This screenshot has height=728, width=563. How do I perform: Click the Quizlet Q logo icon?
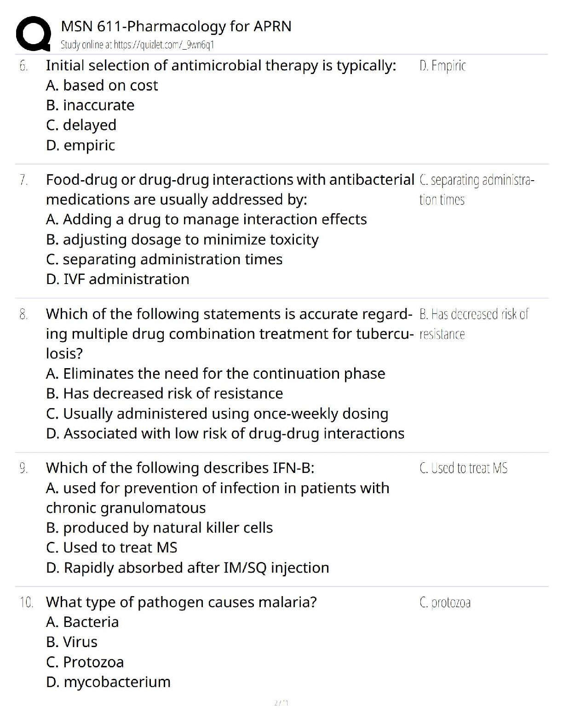click(x=33, y=34)
